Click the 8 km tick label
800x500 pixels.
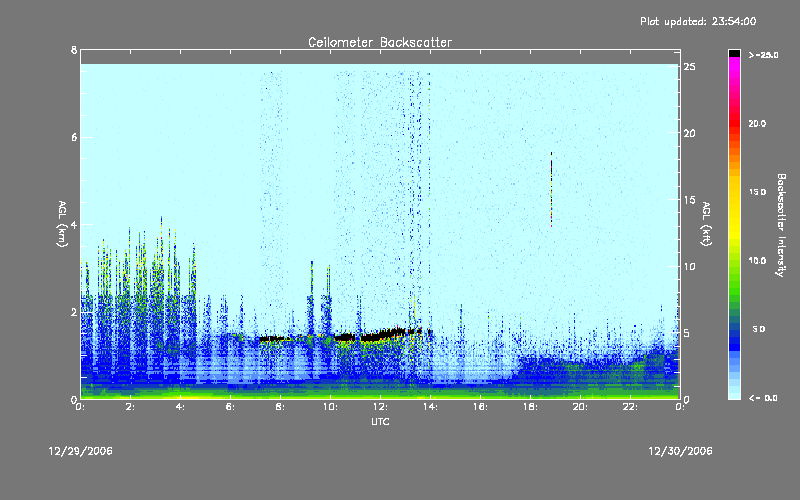[74, 50]
